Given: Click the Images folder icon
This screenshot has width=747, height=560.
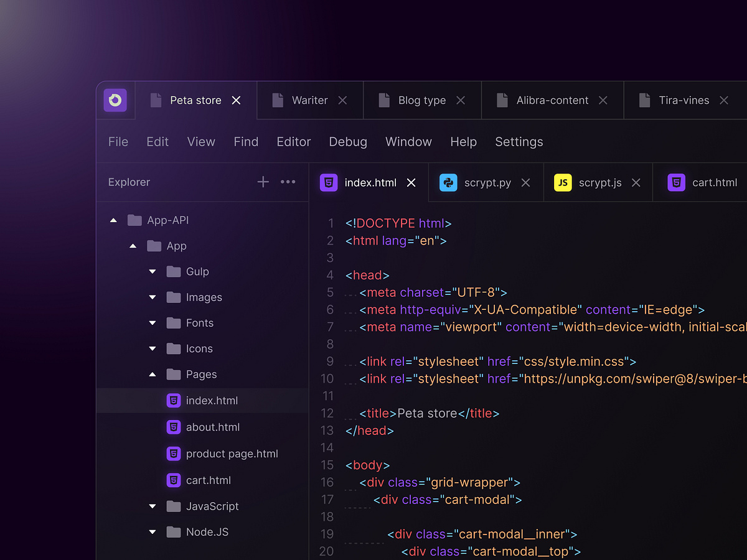Looking at the screenshot, I should coord(174,297).
